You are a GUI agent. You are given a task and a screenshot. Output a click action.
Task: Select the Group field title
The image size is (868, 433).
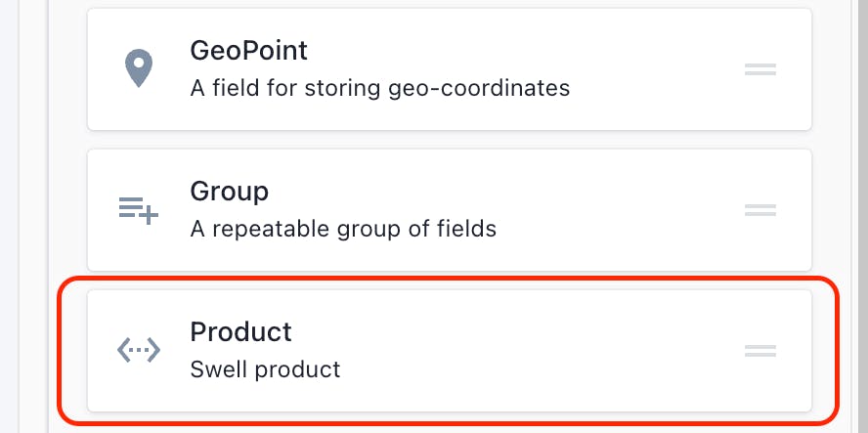point(229,192)
